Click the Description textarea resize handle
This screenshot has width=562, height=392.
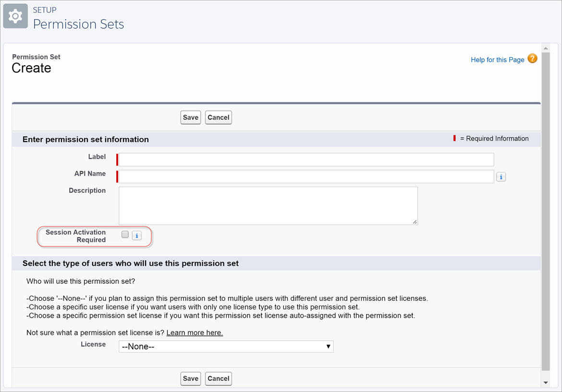415,222
